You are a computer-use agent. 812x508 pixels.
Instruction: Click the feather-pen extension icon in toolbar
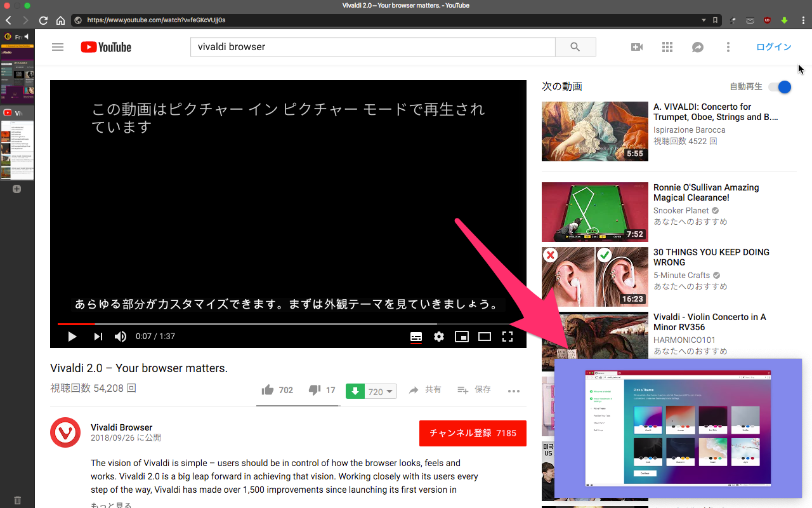tap(733, 20)
